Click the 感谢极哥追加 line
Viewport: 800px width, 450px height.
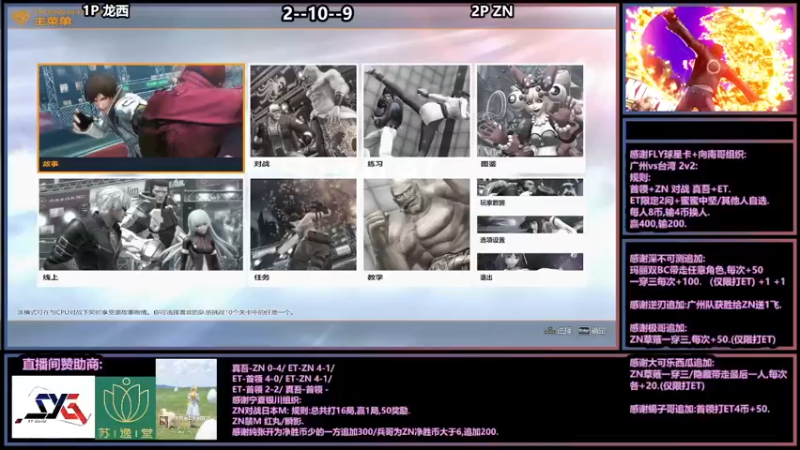pyautogui.click(x=658, y=328)
